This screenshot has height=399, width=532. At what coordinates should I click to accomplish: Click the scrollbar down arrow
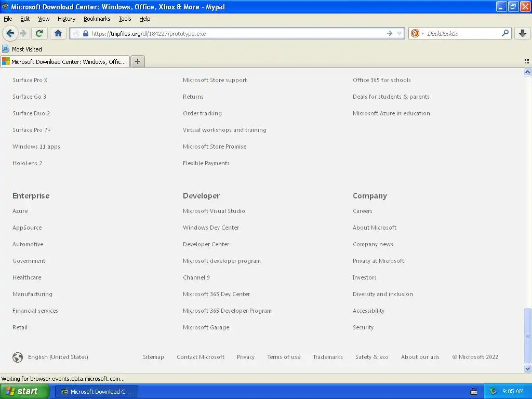[527, 368]
